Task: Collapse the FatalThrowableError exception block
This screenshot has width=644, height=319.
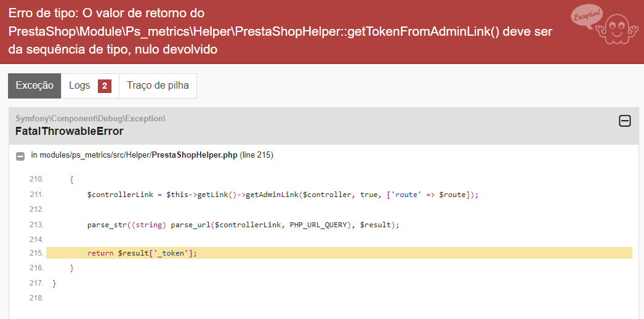Action: [624, 121]
